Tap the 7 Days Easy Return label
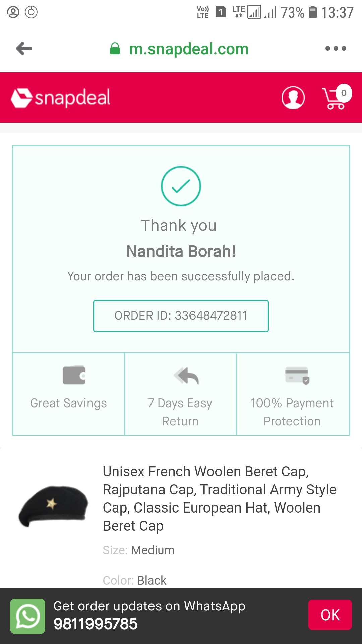Viewport: 362px width, 644px height. point(180,412)
